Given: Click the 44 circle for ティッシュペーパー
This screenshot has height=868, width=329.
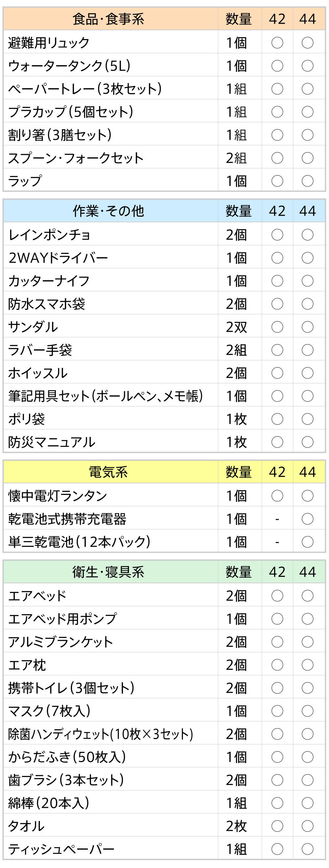Looking at the screenshot, I should [307, 849].
